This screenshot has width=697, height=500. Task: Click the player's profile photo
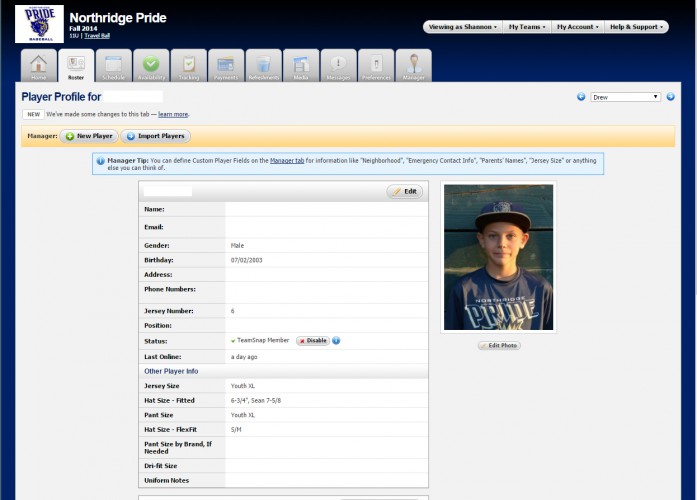tap(498, 257)
